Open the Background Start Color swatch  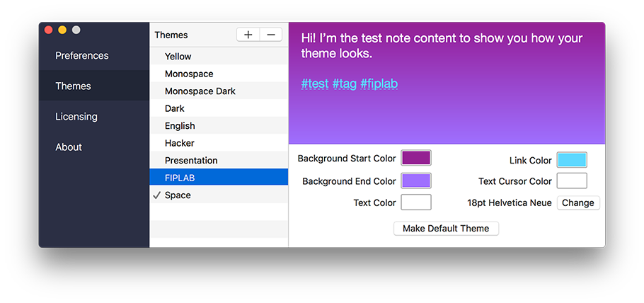(x=416, y=159)
